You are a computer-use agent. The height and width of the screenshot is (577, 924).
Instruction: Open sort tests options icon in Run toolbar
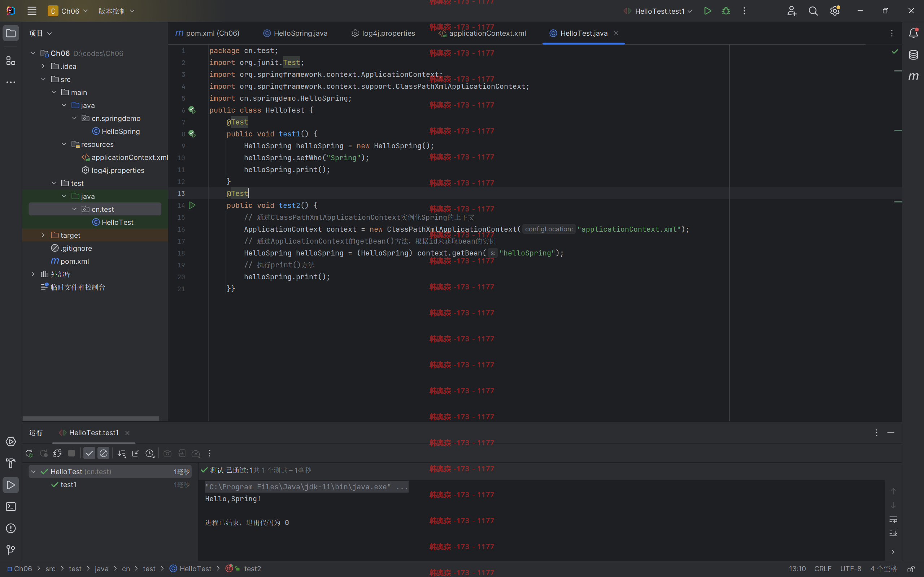[x=121, y=453]
